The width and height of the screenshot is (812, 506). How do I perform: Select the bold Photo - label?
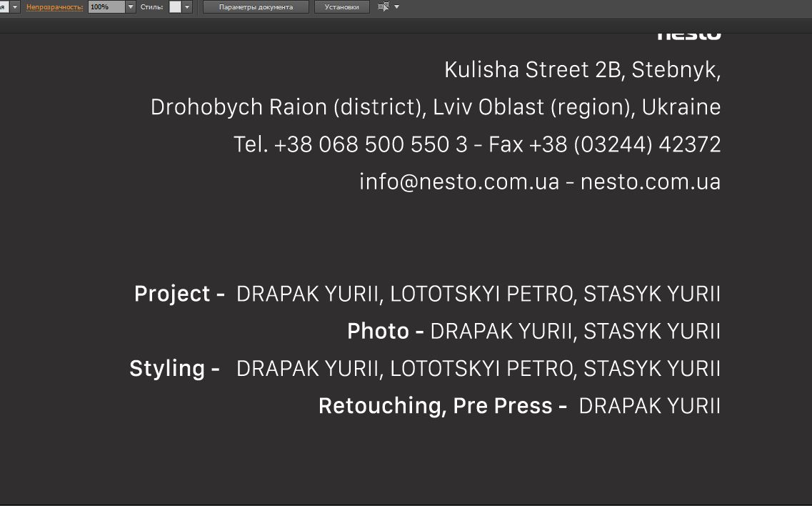coord(385,331)
